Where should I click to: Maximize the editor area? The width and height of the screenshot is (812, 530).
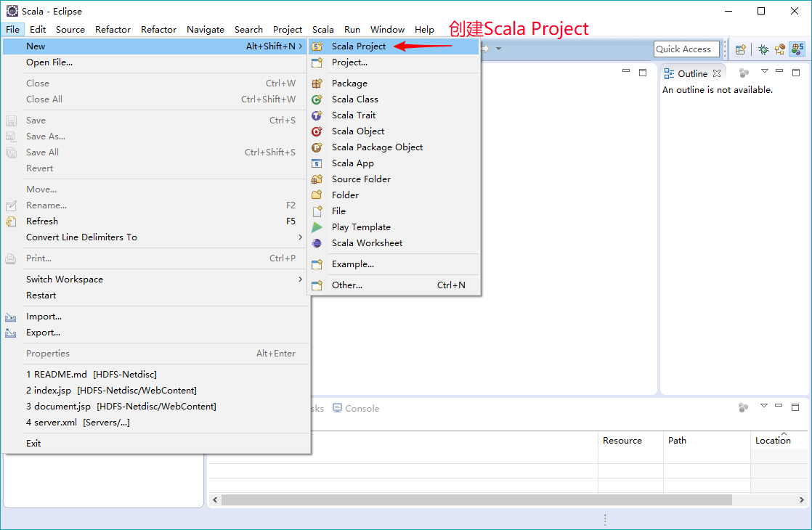tap(643, 73)
